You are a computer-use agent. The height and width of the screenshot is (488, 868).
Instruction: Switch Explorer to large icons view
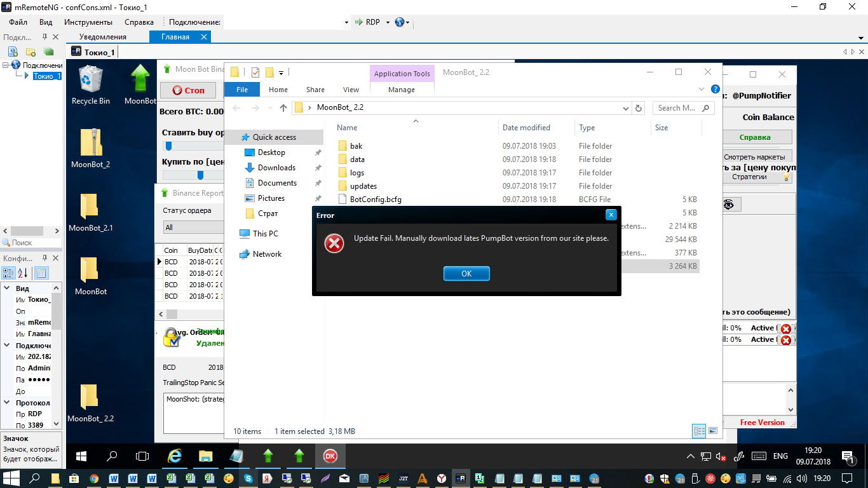click(x=713, y=431)
